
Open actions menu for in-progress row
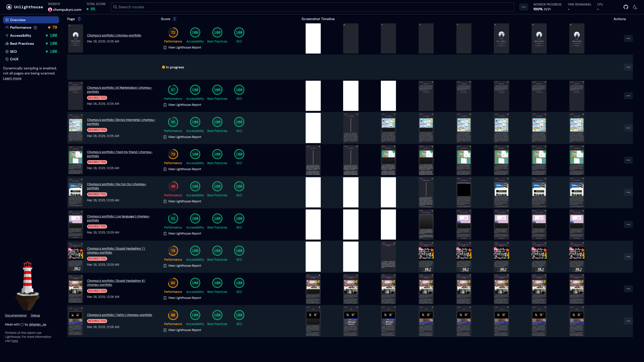click(628, 67)
